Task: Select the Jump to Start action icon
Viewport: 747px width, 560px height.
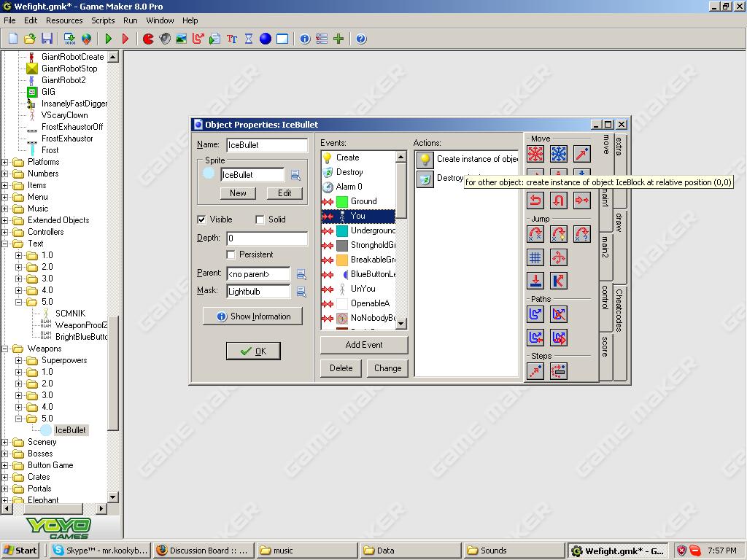Action: tap(559, 234)
